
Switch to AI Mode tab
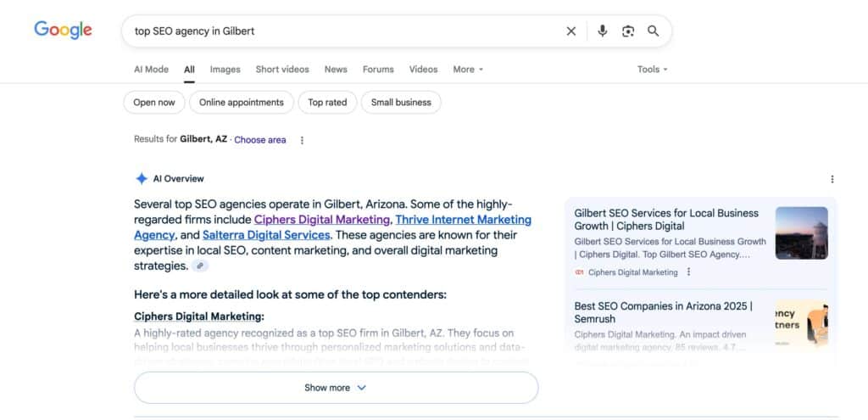[151, 70]
